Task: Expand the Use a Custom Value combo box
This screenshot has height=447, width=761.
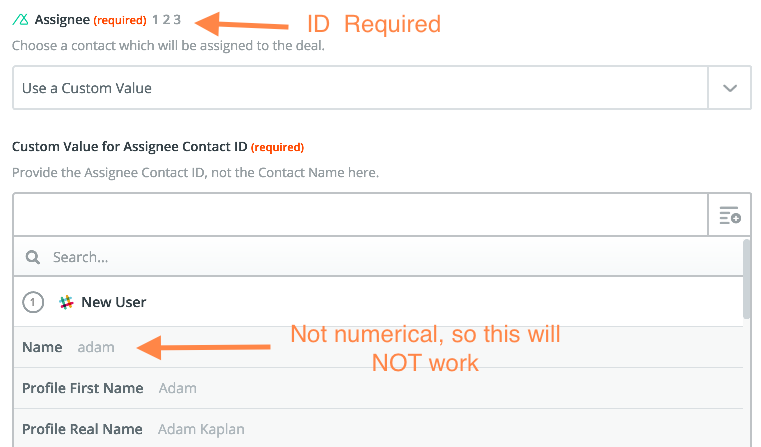Action: click(381, 88)
